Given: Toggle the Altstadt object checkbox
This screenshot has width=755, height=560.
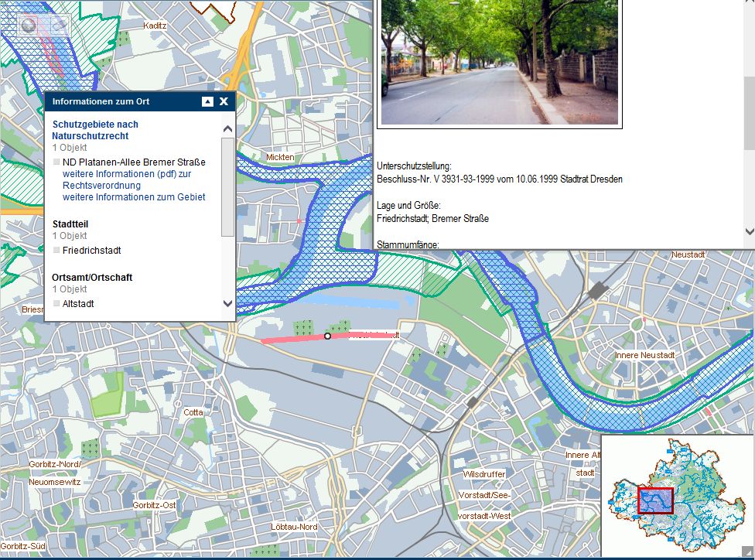Looking at the screenshot, I should [x=56, y=304].
